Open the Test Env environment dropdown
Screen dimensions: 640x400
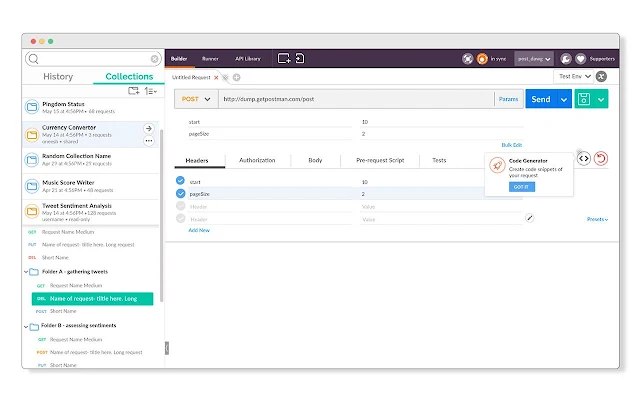pos(575,76)
